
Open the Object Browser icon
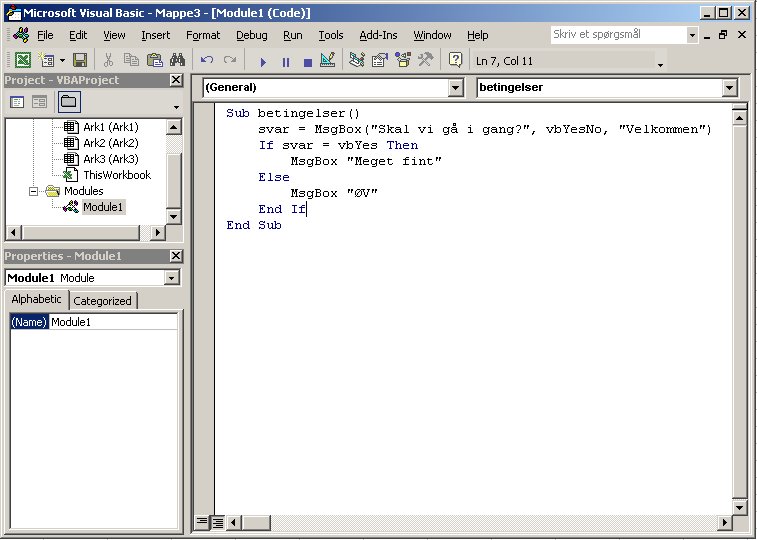pos(403,60)
